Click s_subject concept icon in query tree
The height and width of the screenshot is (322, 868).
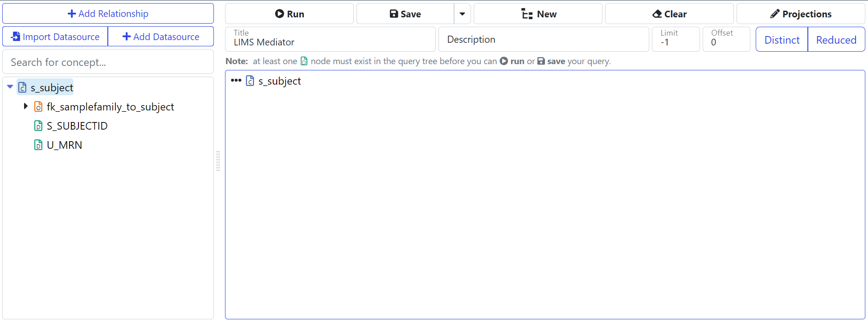[250, 81]
